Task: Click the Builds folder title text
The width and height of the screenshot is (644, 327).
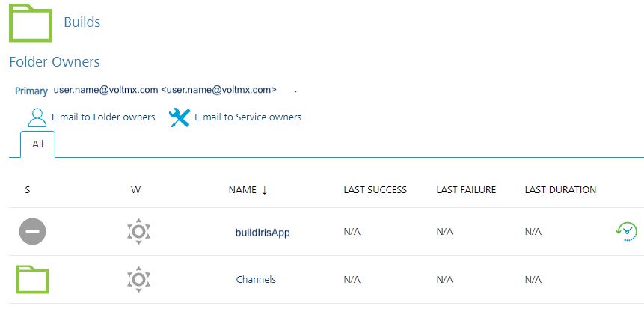Action: pos(82,22)
